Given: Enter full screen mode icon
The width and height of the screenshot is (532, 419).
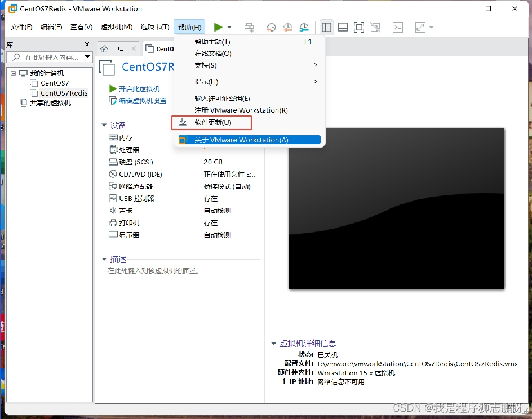Looking at the screenshot, I should (358, 27).
